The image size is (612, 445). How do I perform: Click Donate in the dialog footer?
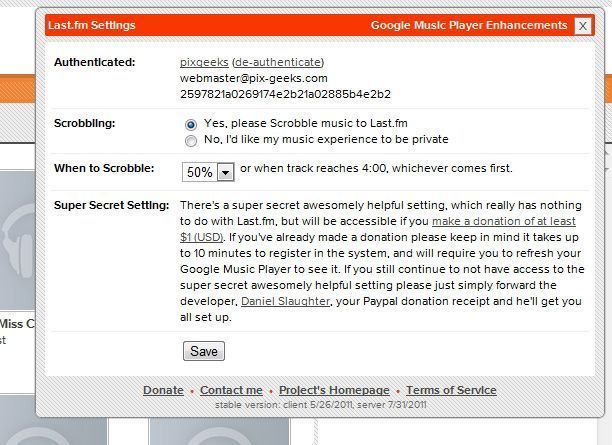pyautogui.click(x=163, y=390)
